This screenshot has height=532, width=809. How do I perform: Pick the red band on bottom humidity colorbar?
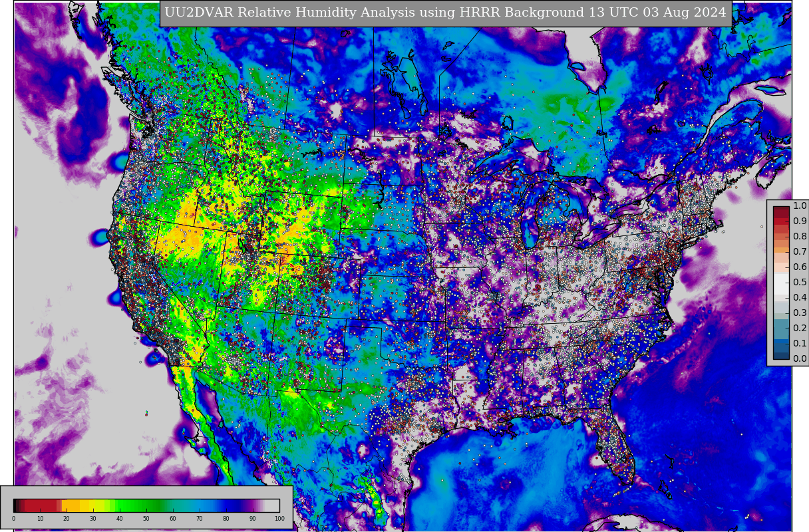40,505
